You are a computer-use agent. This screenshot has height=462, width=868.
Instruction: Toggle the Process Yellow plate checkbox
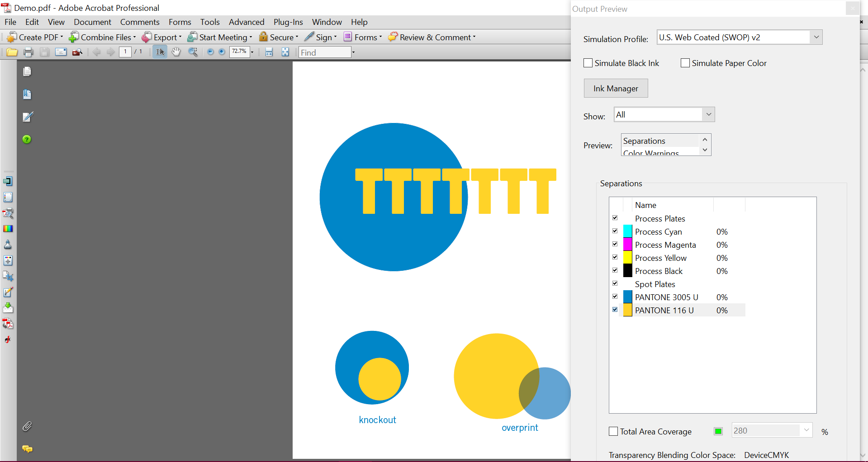click(615, 257)
